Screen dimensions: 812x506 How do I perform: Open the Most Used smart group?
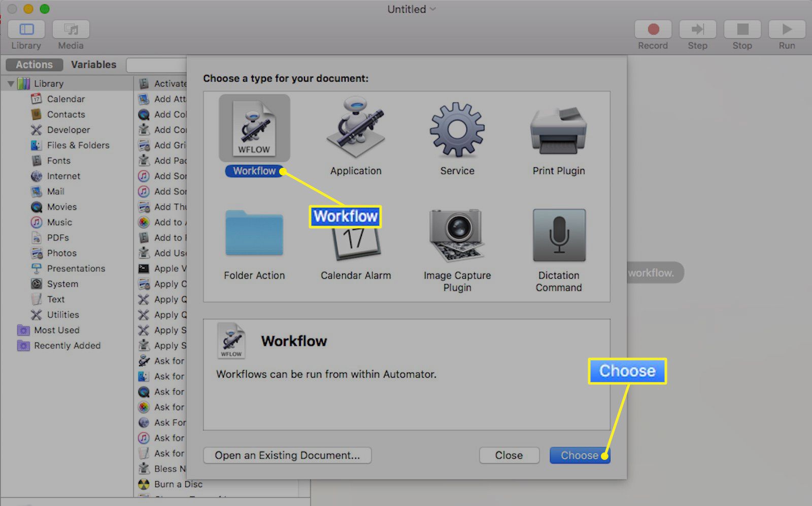click(57, 330)
